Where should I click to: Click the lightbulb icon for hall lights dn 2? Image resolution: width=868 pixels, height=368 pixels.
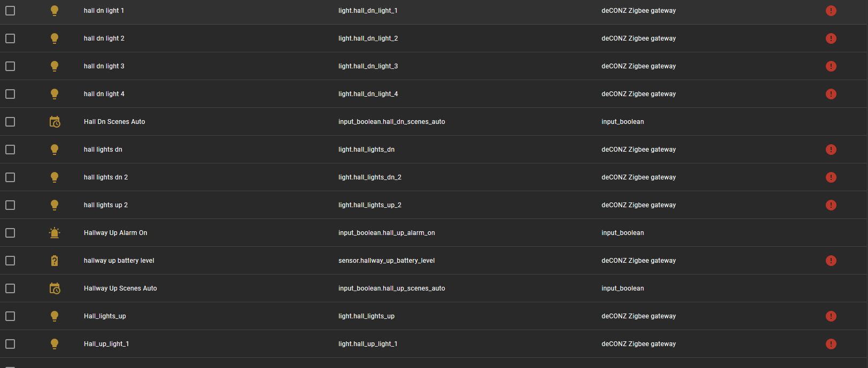click(54, 177)
